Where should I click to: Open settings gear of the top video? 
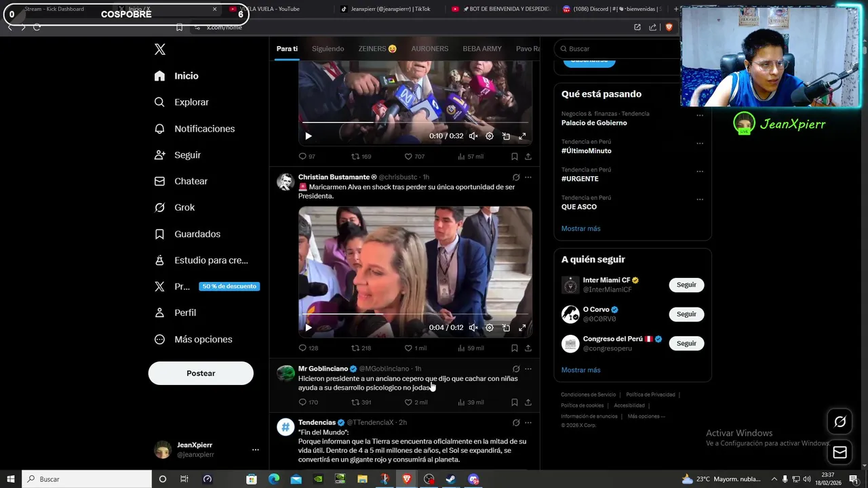click(x=490, y=136)
